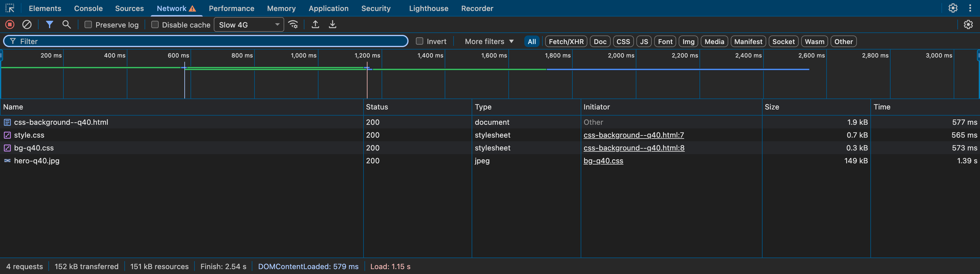Check the Invert filter checkbox

click(420, 41)
